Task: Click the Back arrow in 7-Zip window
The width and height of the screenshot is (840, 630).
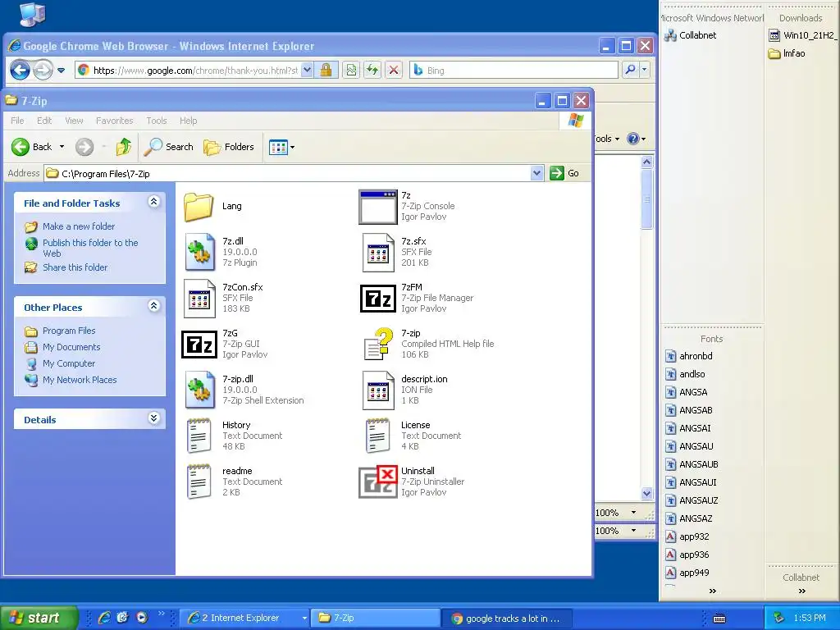Action: click(x=21, y=147)
